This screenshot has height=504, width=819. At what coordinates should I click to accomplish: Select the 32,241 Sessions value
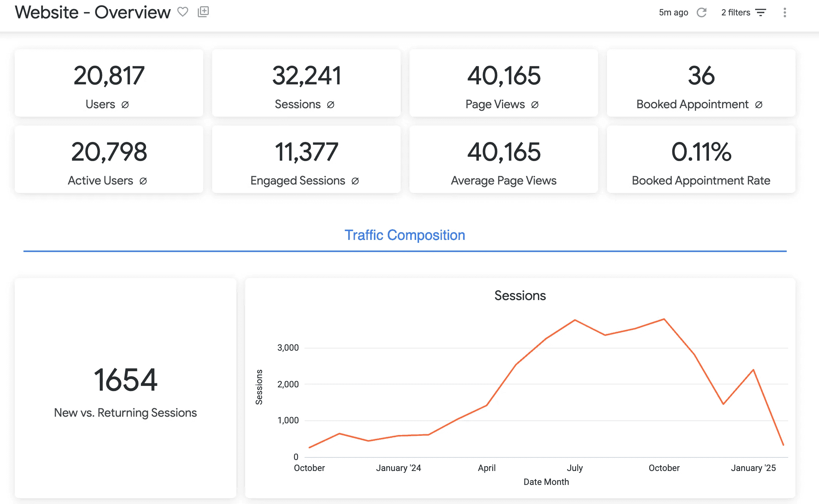(x=306, y=76)
